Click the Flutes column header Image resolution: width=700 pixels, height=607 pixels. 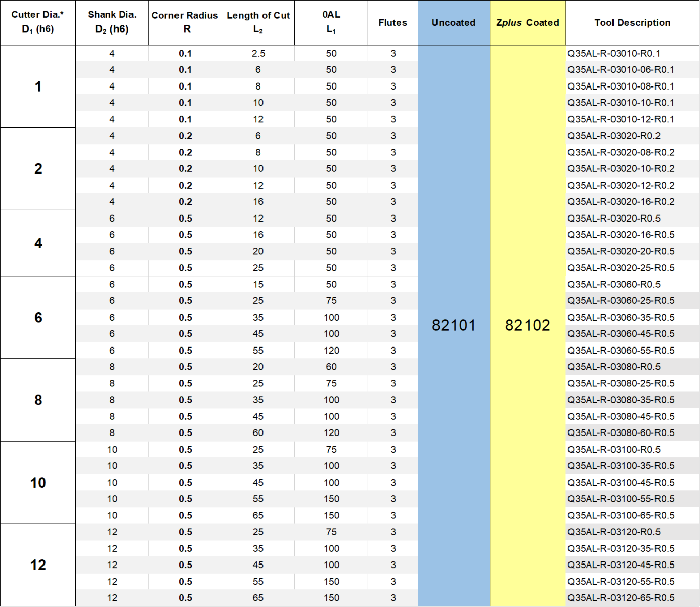[392, 23]
